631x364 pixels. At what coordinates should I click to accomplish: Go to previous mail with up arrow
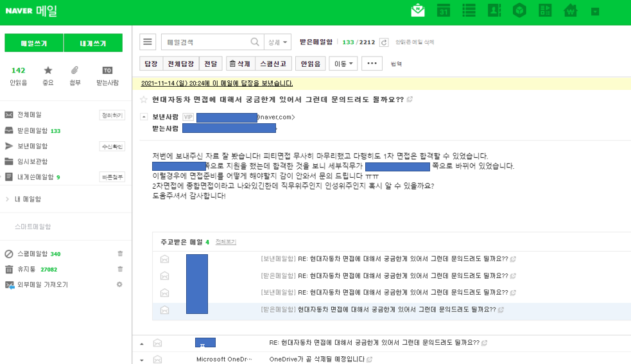click(x=142, y=344)
